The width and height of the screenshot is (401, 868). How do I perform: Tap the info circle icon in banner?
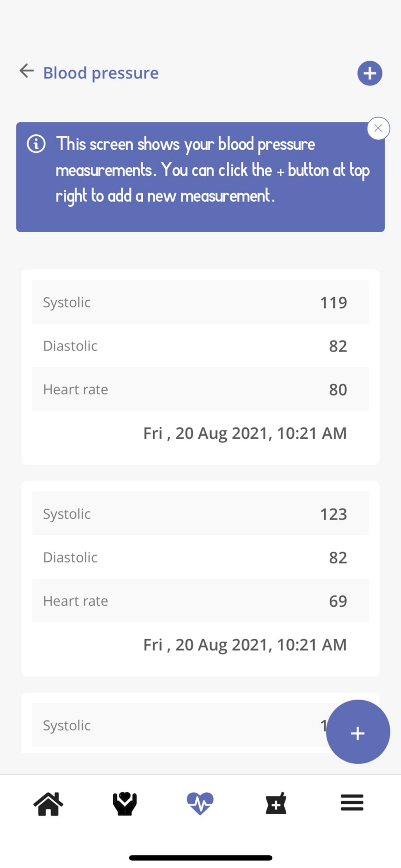tap(36, 144)
